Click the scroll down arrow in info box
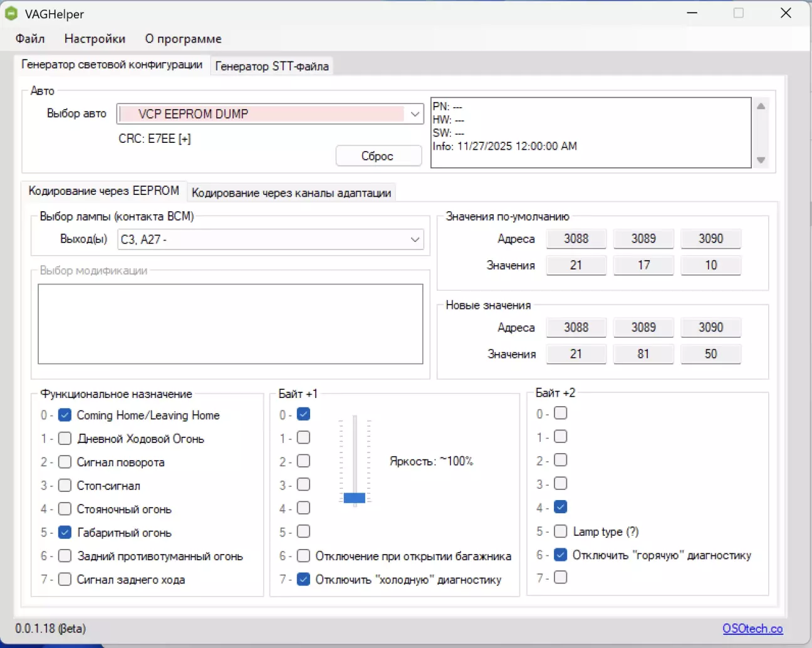Image resolution: width=812 pixels, height=648 pixels. (761, 160)
